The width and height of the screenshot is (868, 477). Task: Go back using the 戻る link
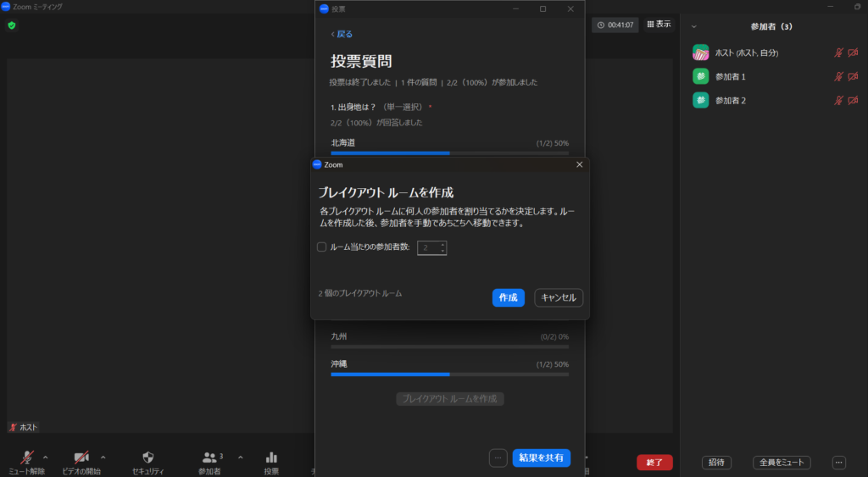coord(342,34)
